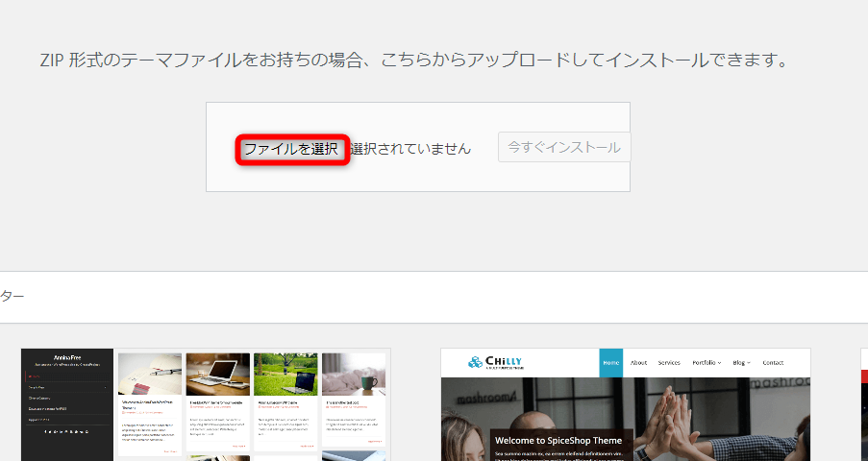Click the laptop photo post in Annina preview
The height and width of the screenshot is (461, 868).
click(217, 375)
